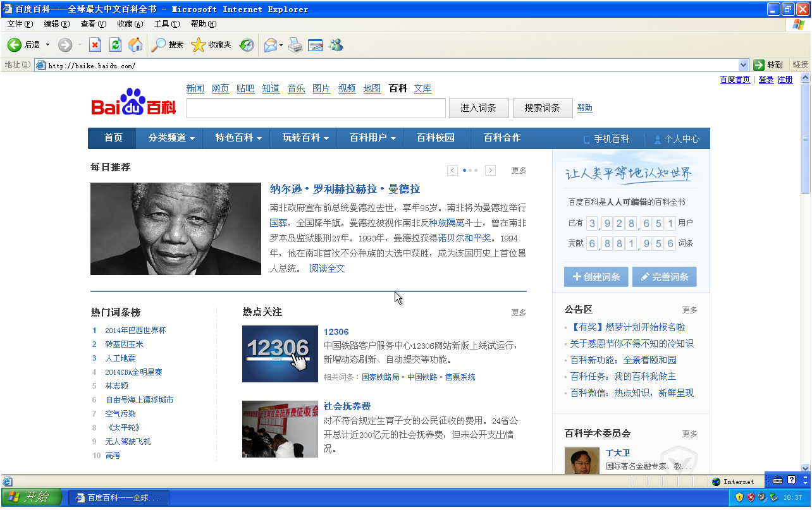
Task: Open the 编辑(E) menu
Action: 57,24
